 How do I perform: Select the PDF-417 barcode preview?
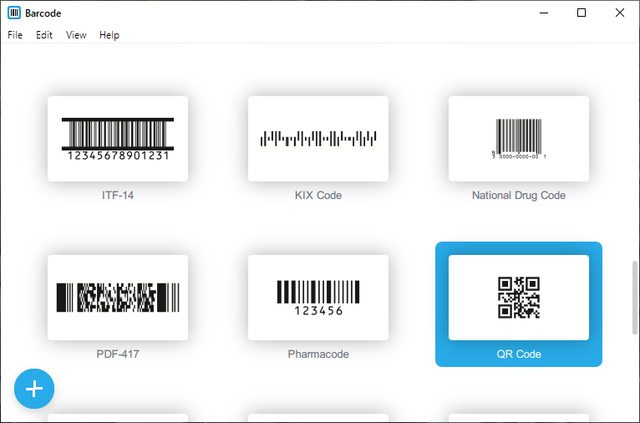[x=118, y=297]
